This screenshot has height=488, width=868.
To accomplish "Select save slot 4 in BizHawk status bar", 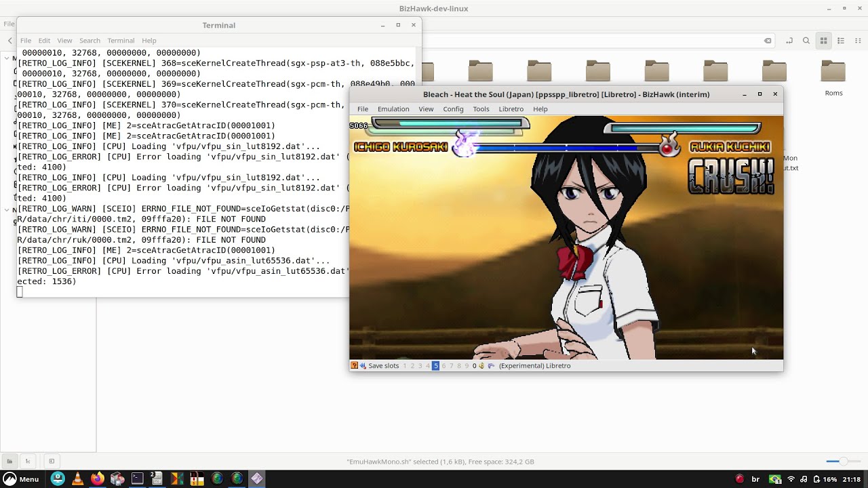I will pyautogui.click(x=428, y=366).
